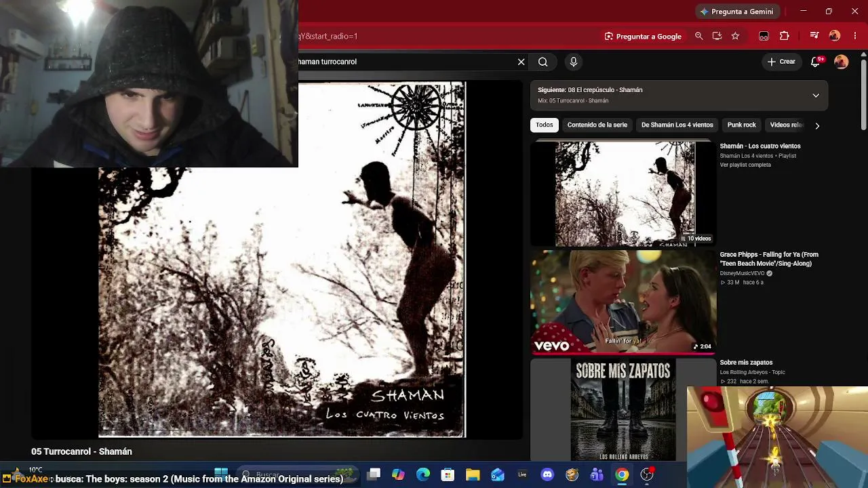Select the De Shamán Los 4 vientos chip
This screenshot has height=488, width=868.
tap(677, 125)
